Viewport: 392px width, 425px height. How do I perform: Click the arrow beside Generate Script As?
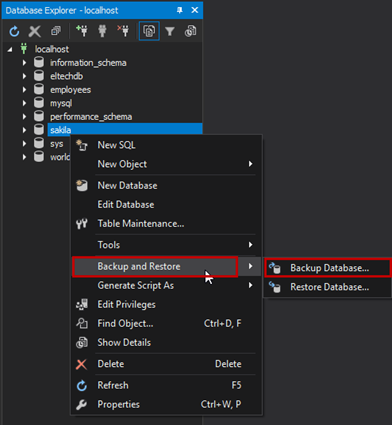(x=250, y=285)
